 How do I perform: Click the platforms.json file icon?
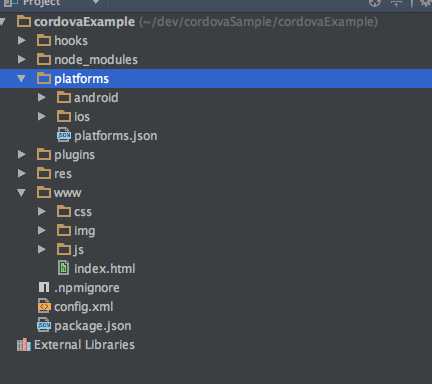(64, 135)
